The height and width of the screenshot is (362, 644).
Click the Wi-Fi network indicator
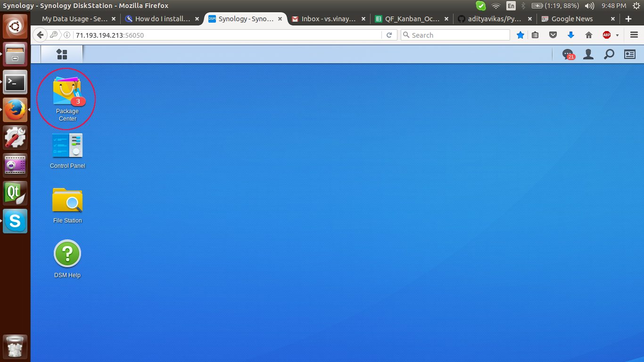(495, 6)
